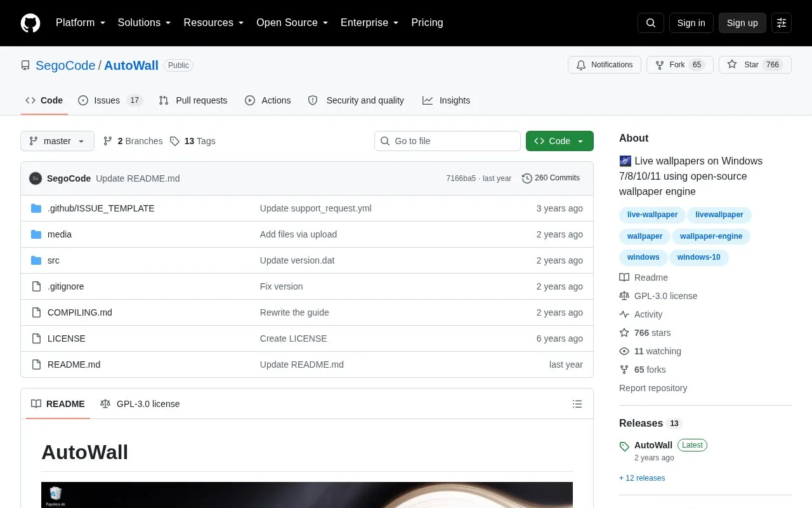Click the SegoCode avatar in the commit bar
Screen dimensions: 812x508
pyautogui.click(x=36, y=178)
